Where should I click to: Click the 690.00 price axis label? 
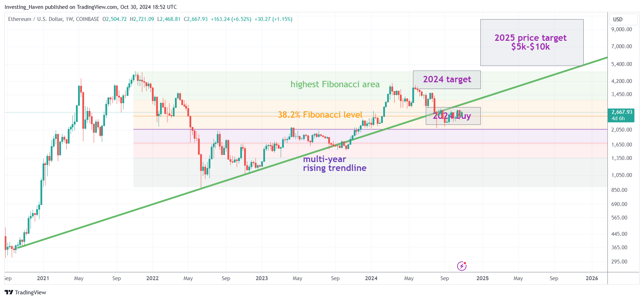point(620,204)
